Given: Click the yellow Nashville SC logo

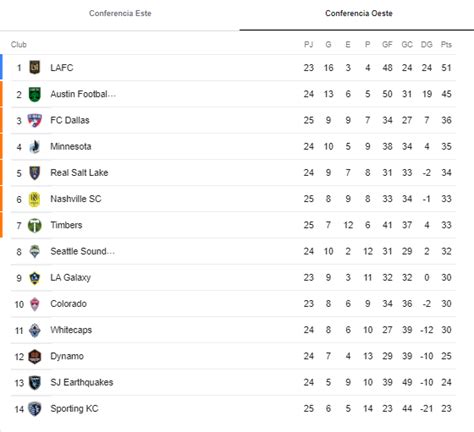Looking at the screenshot, I should coord(35,199).
